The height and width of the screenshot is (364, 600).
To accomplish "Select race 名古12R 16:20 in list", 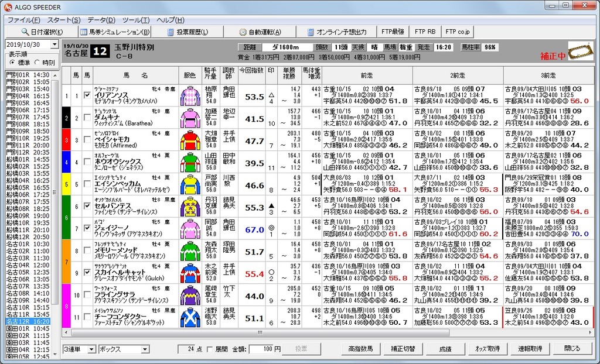I will pos(28,321).
